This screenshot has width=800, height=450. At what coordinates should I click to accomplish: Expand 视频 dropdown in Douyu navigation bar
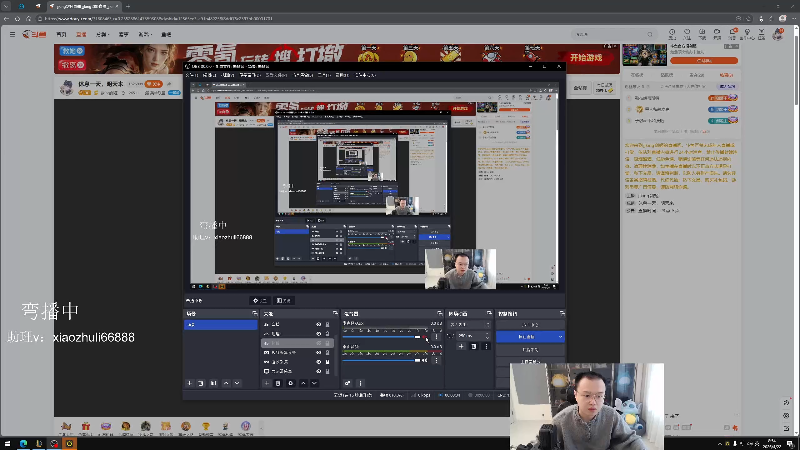145,34
